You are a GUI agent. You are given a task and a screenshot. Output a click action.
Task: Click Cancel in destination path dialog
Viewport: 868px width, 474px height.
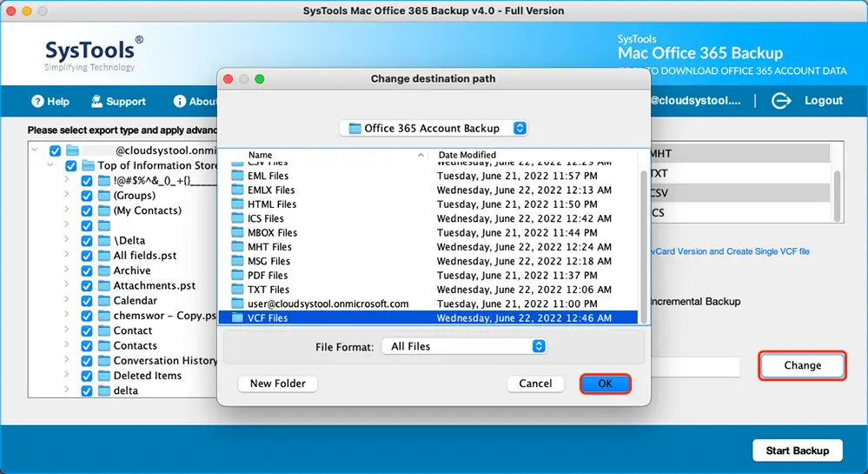(x=535, y=384)
